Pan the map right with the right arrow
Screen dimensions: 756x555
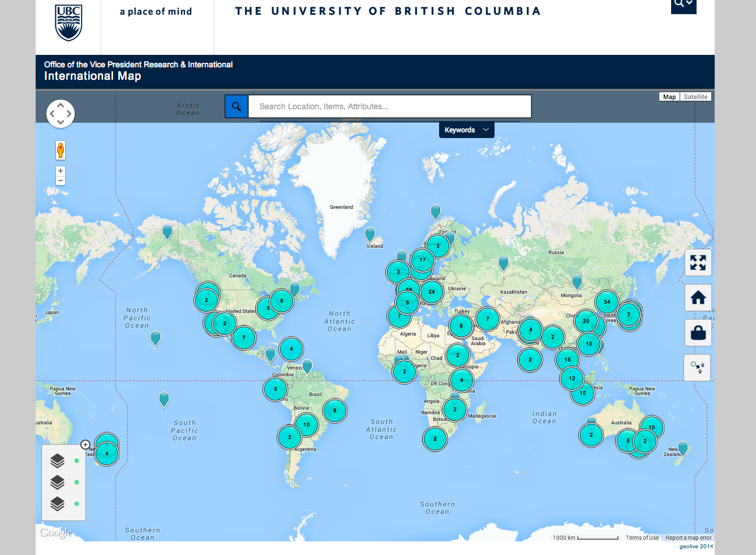pos(69,114)
